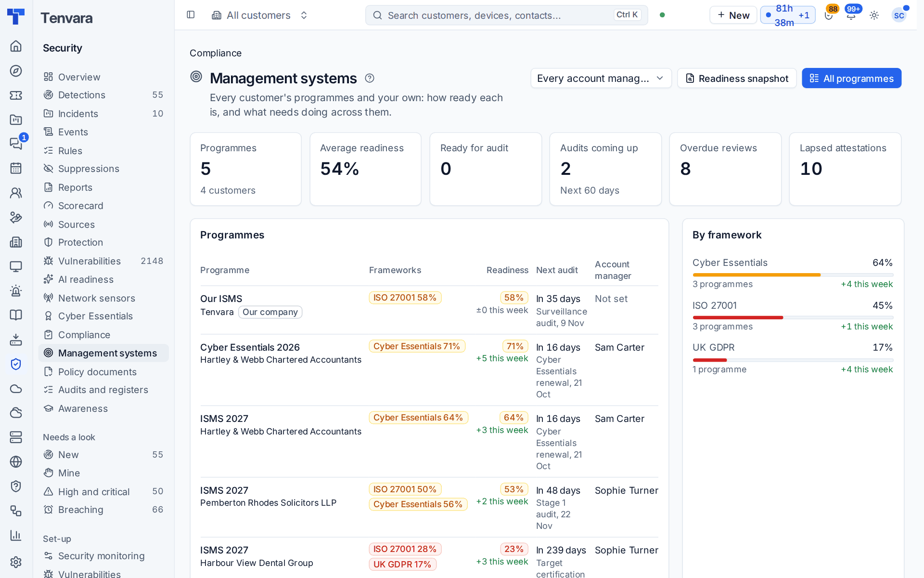Open the siren alert icon in the left rail
The image size is (924, 578).
[x=16, y=291]
